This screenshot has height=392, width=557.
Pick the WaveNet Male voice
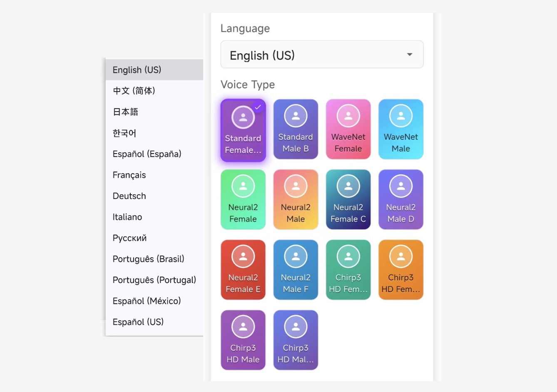(400, 129)
